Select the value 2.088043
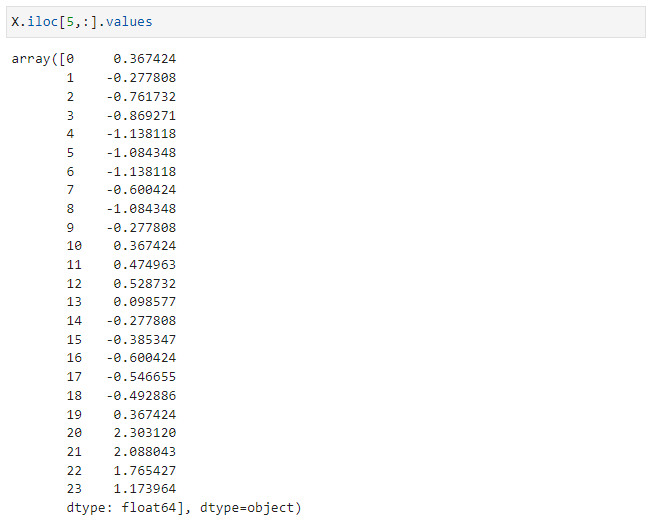The image size is (651, 523). point(145,451)
